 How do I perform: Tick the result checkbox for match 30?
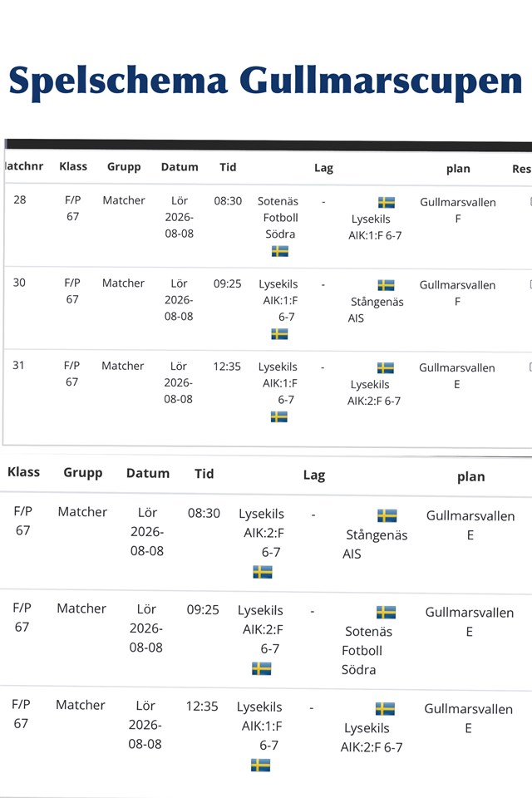531,284
